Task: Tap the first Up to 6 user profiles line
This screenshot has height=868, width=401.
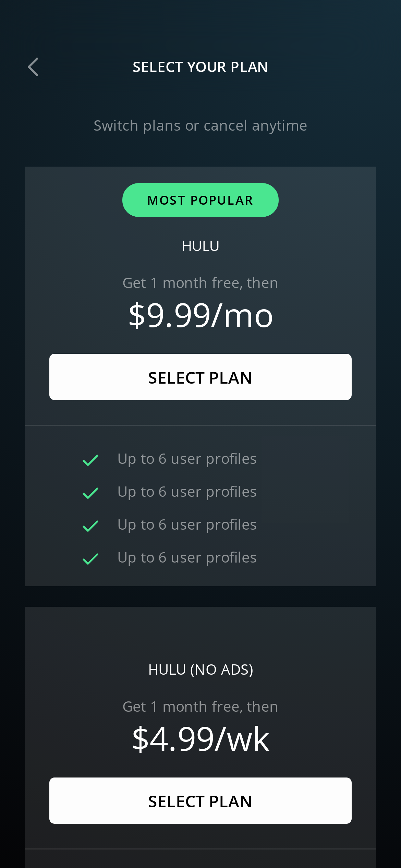Action: tap(187, 459)
